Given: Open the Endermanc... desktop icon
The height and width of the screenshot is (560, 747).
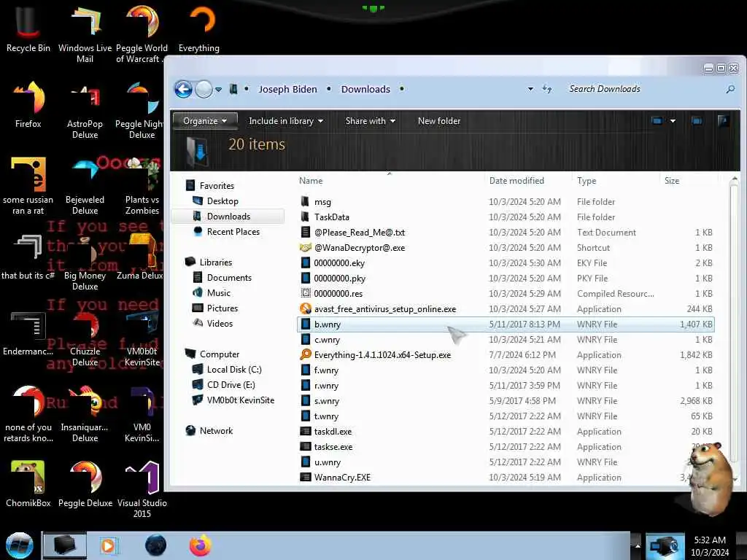Looking at the screenshot, I should 28,333.
